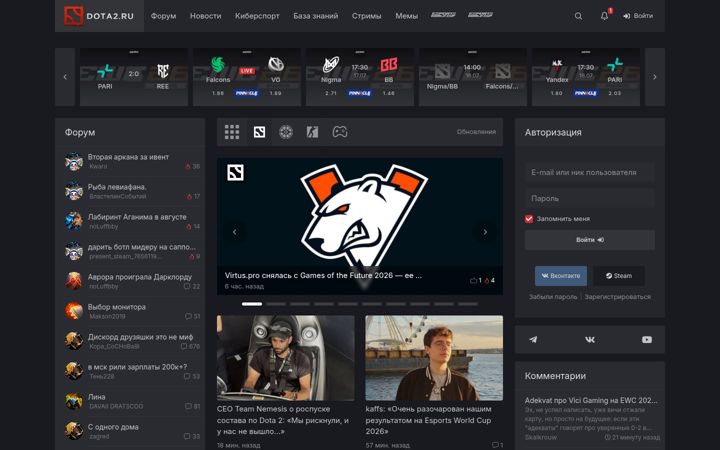Open forum thread 'Выбор монитора'

click(x=117, y=307)
